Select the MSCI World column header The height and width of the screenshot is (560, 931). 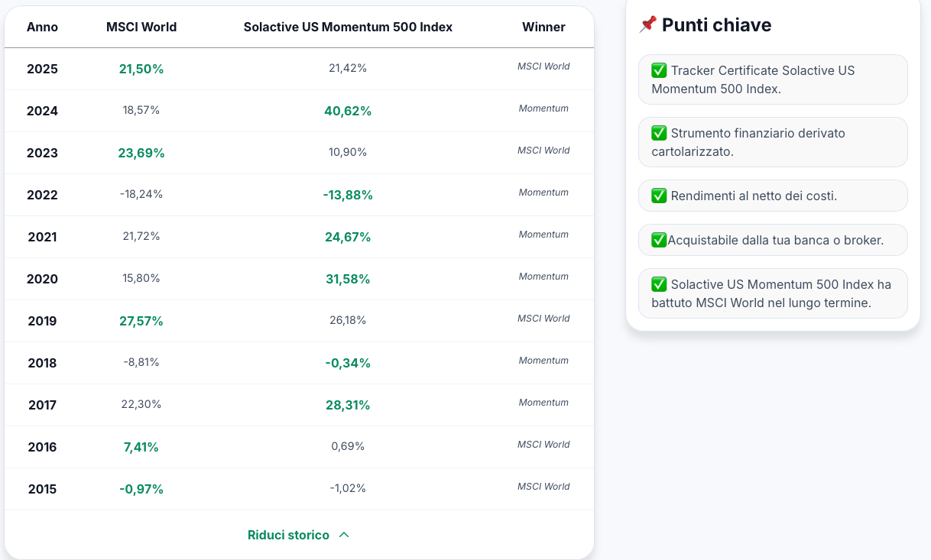(x=141, y=27)
